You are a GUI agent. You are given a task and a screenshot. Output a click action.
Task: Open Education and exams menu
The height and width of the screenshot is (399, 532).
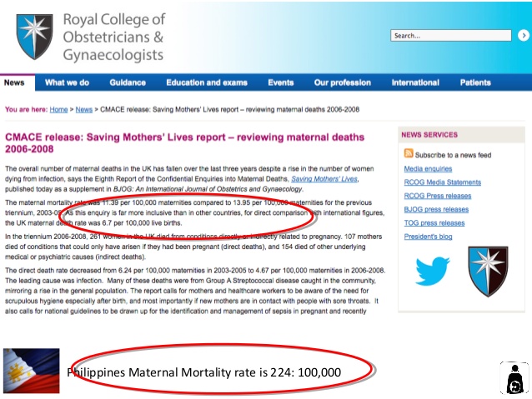coord(207,82)
